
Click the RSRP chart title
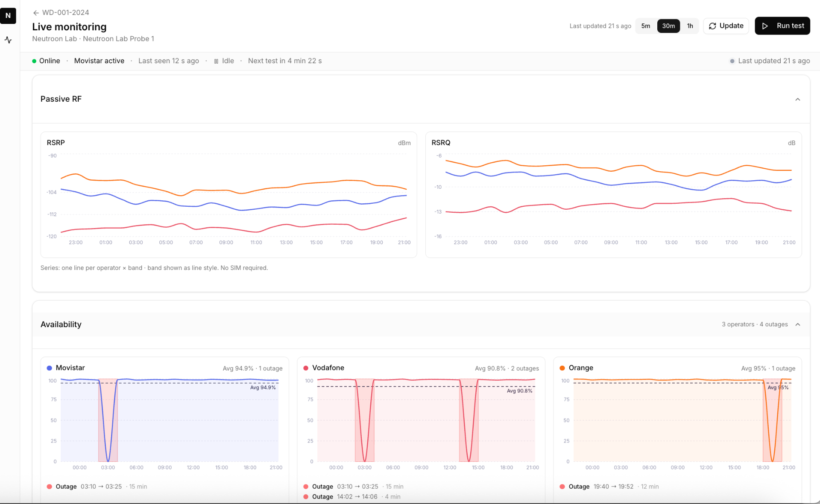(x=56, y=143)
